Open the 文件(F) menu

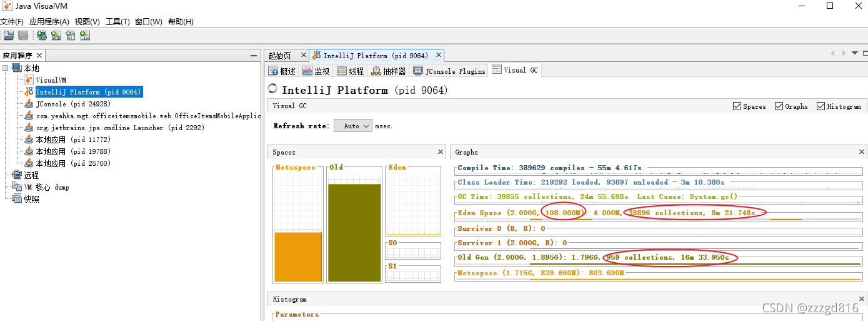pyautogui.click(x=12, y=21)
